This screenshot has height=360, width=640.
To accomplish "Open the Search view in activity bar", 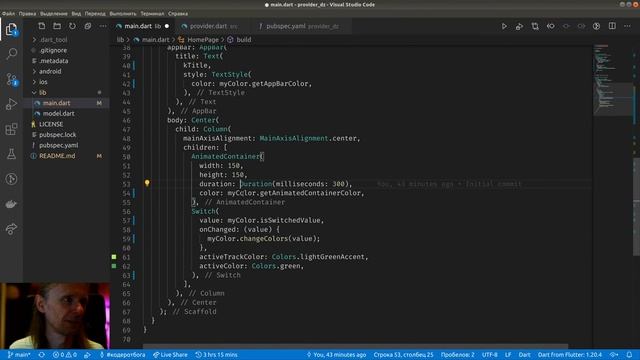I will [11, 54].
